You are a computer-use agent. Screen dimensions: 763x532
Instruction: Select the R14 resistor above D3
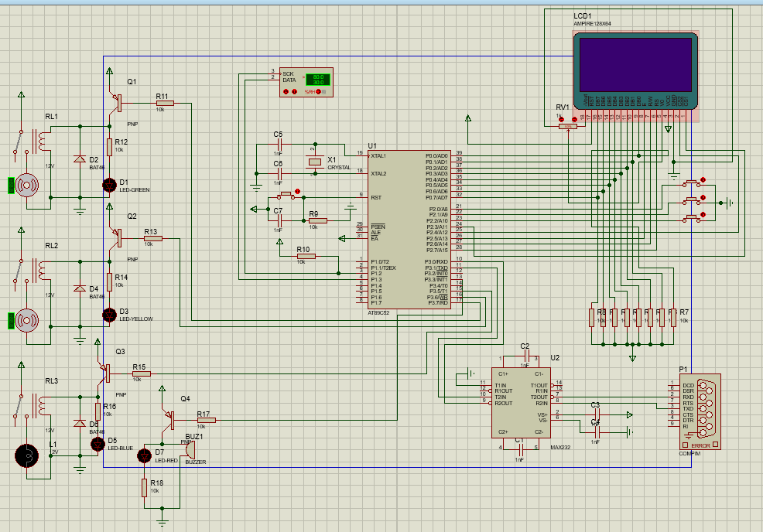click(109, 282)
